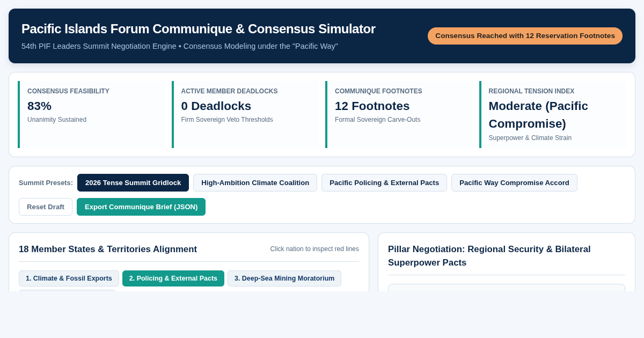Viewport: 644px width, 338px height.
Task: Click 'Unanimity Sustained' caption
Action: click(x=57, y=120)
